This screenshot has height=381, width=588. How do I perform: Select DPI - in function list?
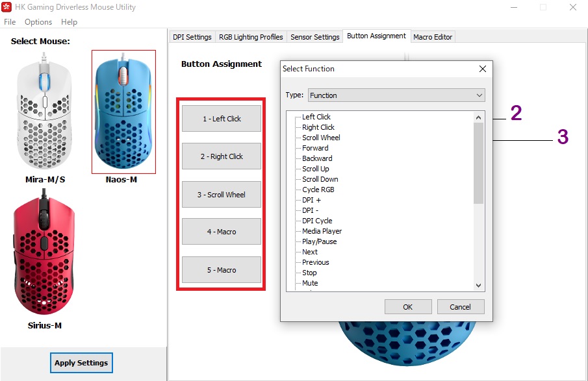pos(310,210)
